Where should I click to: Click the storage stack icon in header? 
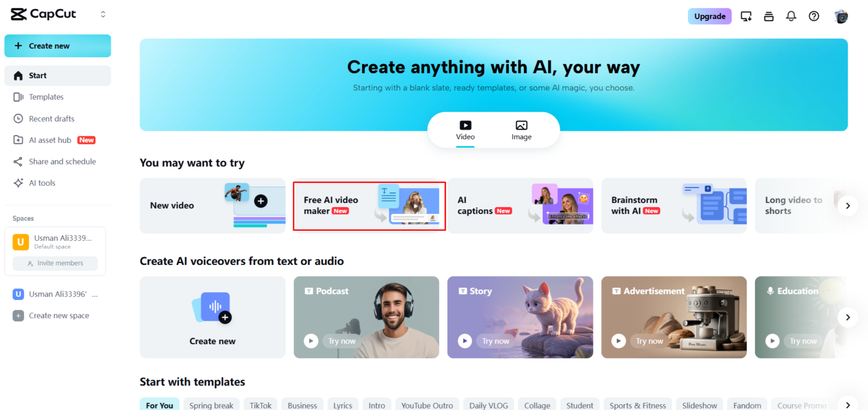[768, 16]
